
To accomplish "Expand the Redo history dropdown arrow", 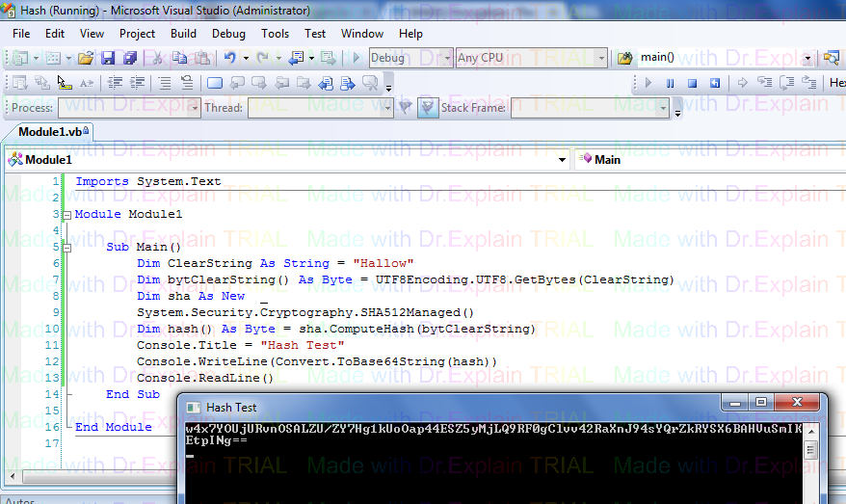I will pyautogui.click(x=278, y=58).
